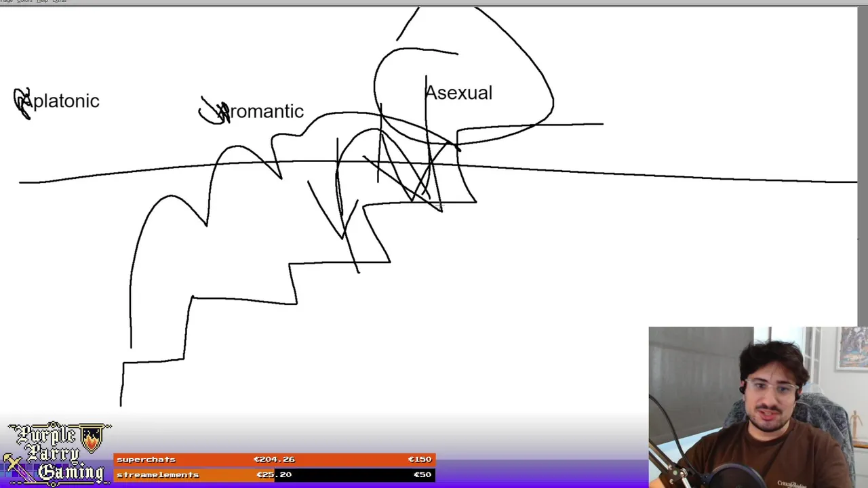Viewport: 868px width, 488px height.
Task: Click the €150 superchats goal value
Action: pyautogui.click(x=420, y=460)
